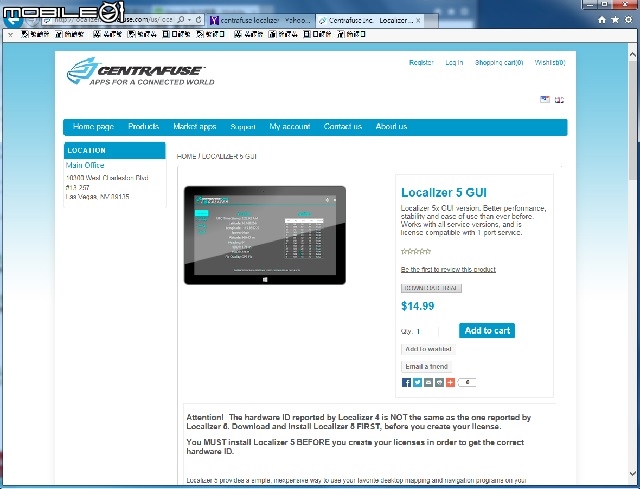Click the star rating row
The image size is (640, 489).
click(416, 251)
